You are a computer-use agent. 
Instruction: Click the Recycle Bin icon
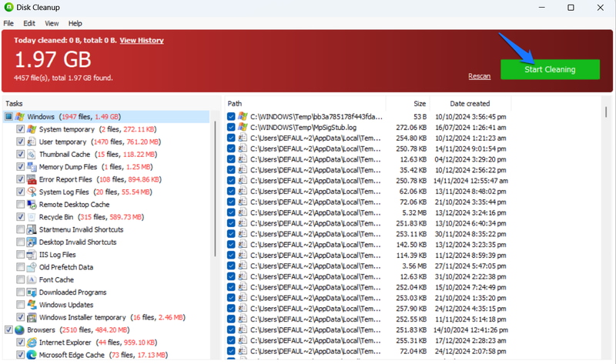click(x=32, y=217)
